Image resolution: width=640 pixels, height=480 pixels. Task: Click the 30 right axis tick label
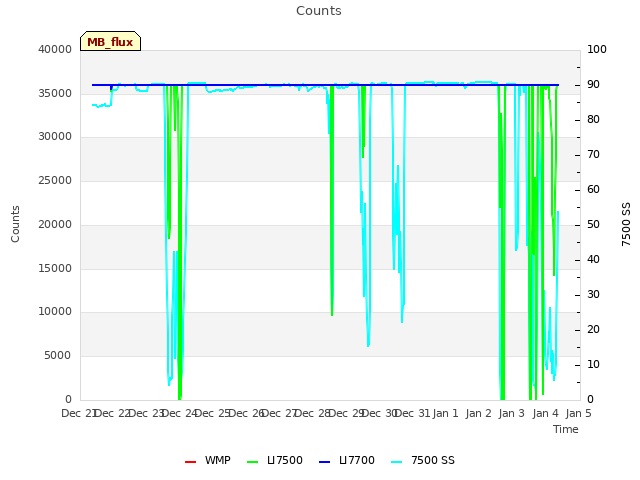click(593, 295)
